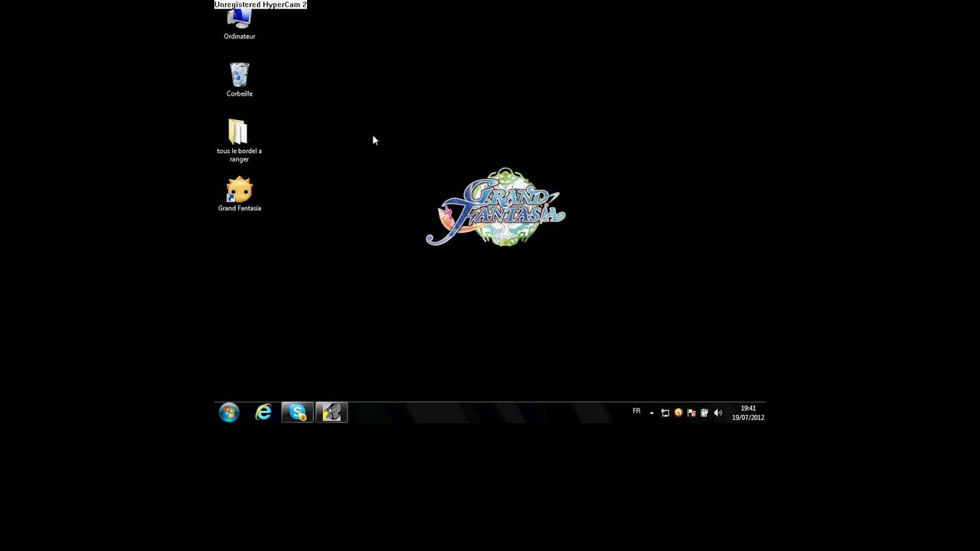Select the HyperCam taskbar button
Image resolution: width=980 pixels, height=551 pixels.
(x=332, y=413)
